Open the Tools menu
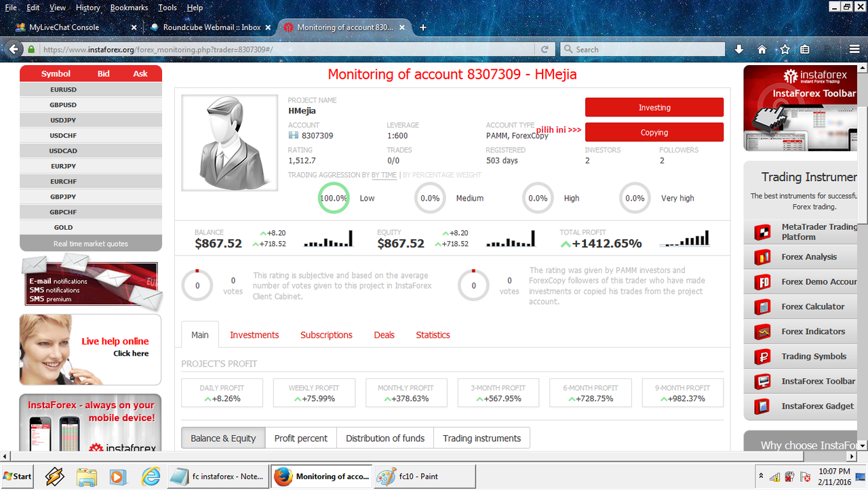This screenshot has height=490, width=868. tap(167, 7)
